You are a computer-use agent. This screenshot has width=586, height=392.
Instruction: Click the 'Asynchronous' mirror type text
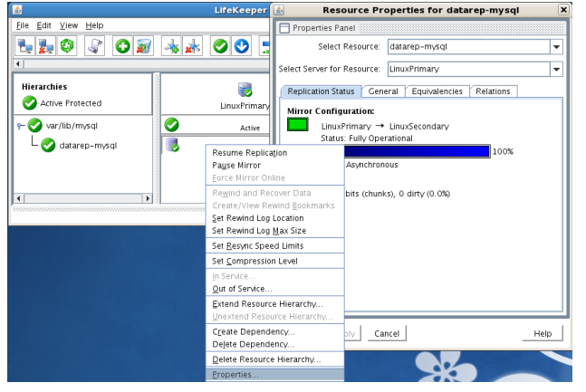[x=372, y=165]
